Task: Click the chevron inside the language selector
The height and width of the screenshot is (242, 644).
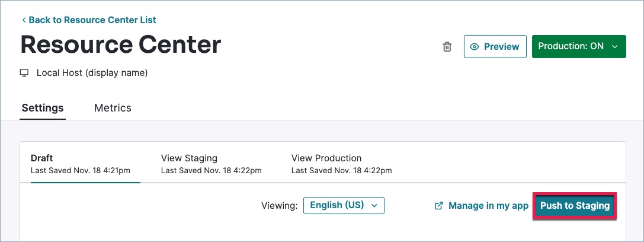Action: pos(374,206)
